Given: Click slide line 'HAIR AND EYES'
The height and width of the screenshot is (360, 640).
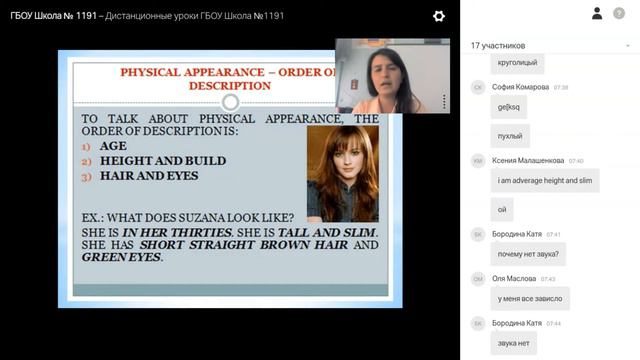Looking at the screenshot, I should point(149,176).
